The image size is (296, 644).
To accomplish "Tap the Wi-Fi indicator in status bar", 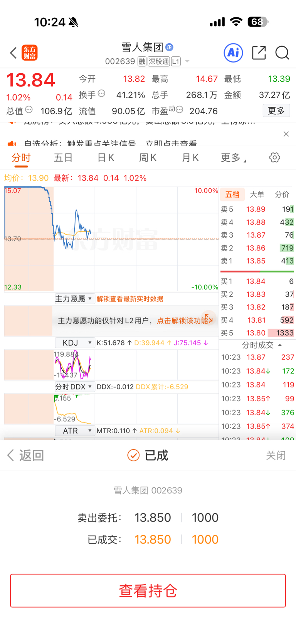I will tap(236, 22).
